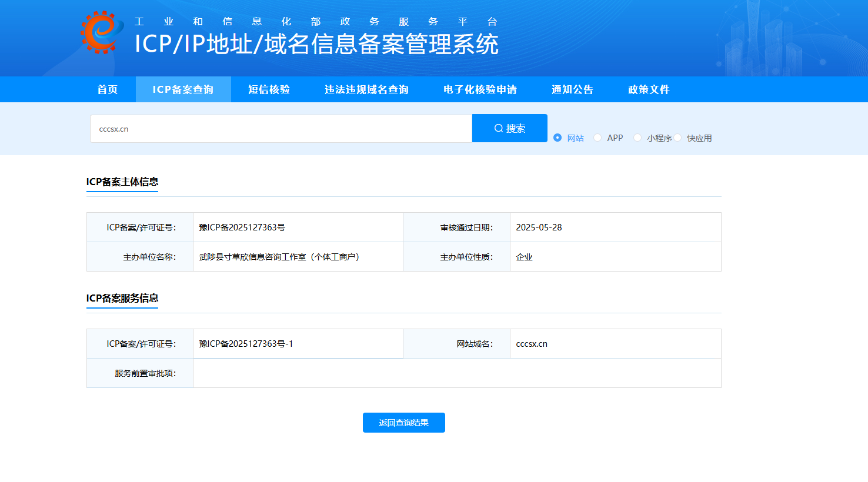Select the APP radio option
The image size is (868, 482).
pyautogui.click(x=597, y=138)
